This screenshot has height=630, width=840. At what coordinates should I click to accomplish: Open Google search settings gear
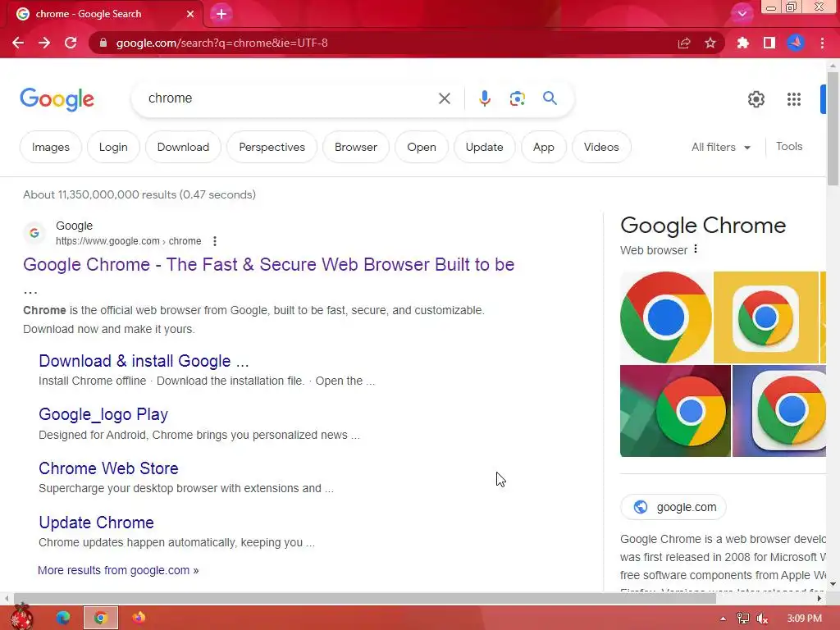pos(756,99)
